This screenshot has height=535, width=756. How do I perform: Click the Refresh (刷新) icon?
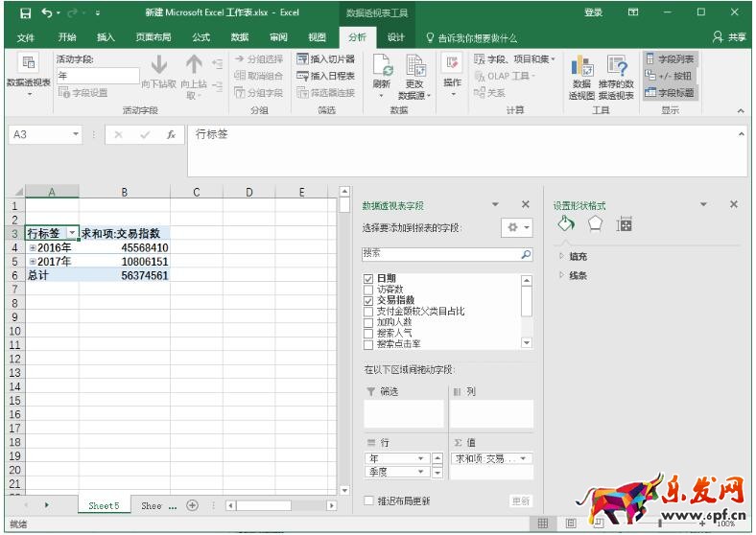(x=381, y=72)
